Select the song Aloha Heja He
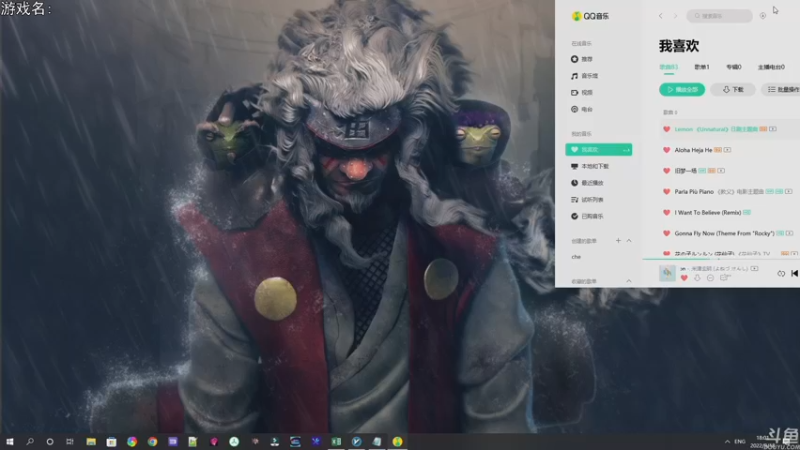The height and width of the screenshot is (450, 800). (693, 150)
